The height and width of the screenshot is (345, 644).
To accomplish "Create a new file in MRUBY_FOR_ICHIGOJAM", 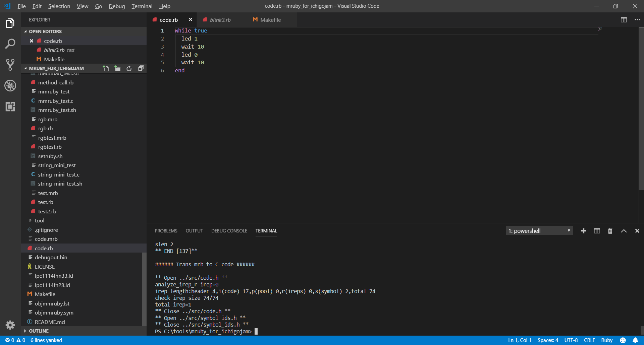I will [106, 68].
